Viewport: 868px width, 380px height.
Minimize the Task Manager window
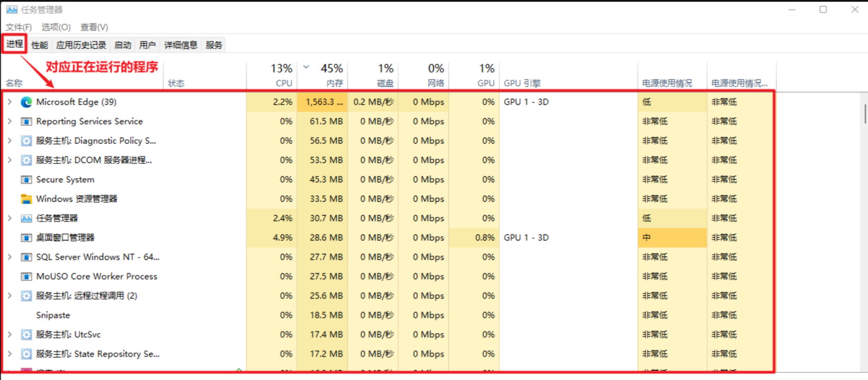pos(792,9)
